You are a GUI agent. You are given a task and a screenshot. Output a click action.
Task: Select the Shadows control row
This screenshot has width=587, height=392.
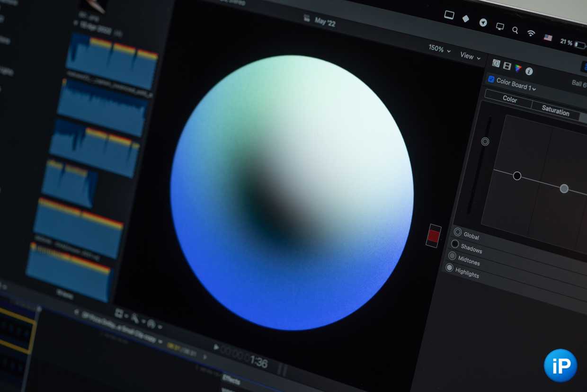[471, 249]
